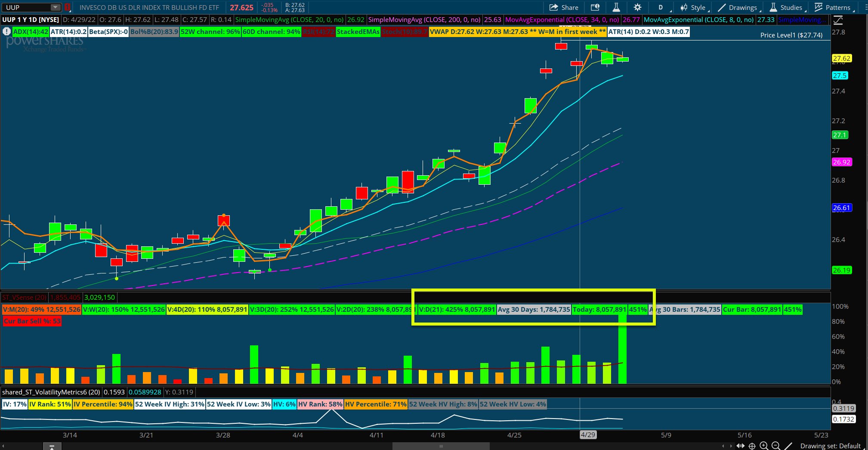Click the MovAvgExponential (CLOSE, 34, 0, no) label
The height and width of the screenshot is (450, 868).
562,20
